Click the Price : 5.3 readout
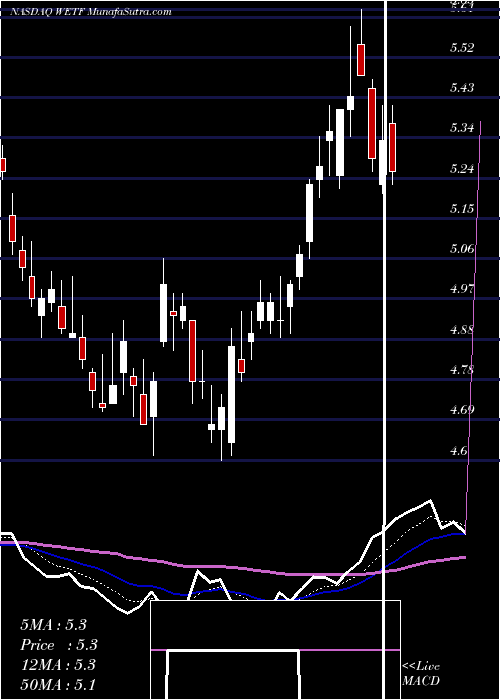Viewport: 500px width, 700px height. click(x=59, y=645)
